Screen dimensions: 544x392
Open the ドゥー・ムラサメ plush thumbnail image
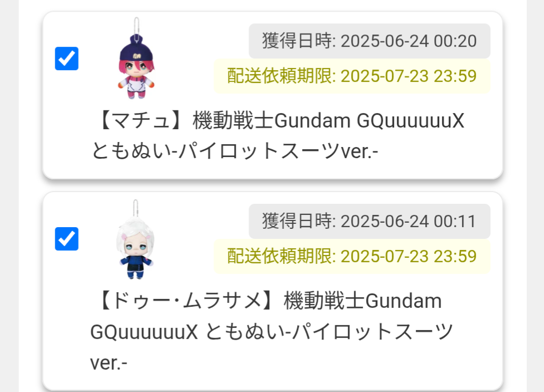135,239
